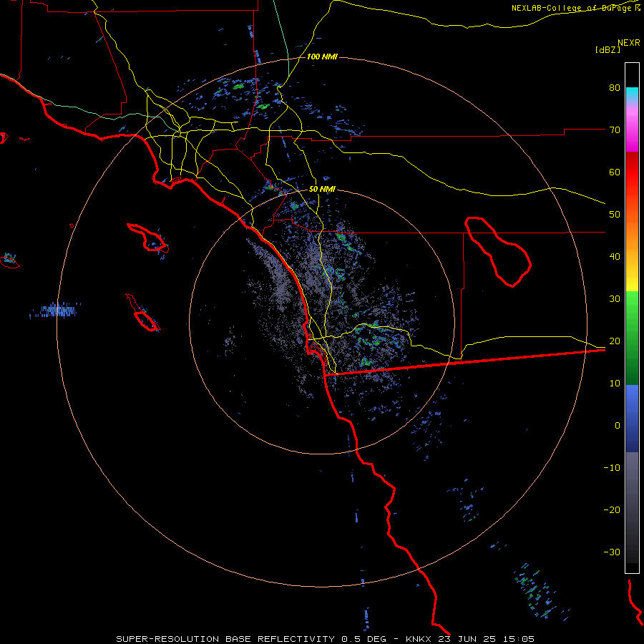The height and width of the screenshot is (644, 644).
Task: Select the 0 value on the dBZ scale
Action: 618,426
